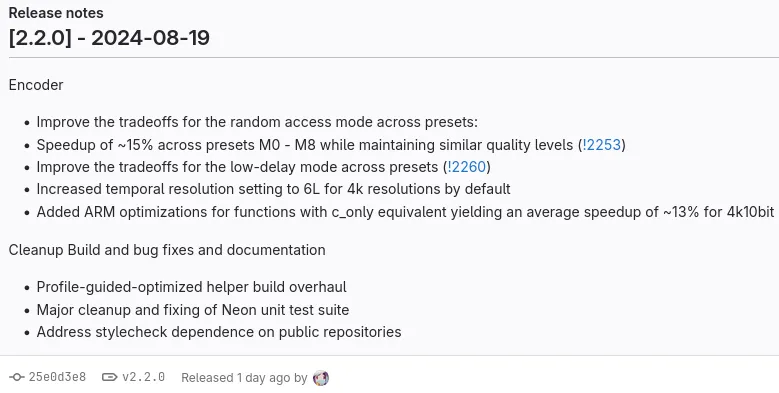Click the random access mode tradeoffs bullet
Viewport: 779px width, 393px height.
[x=257, y=122]
